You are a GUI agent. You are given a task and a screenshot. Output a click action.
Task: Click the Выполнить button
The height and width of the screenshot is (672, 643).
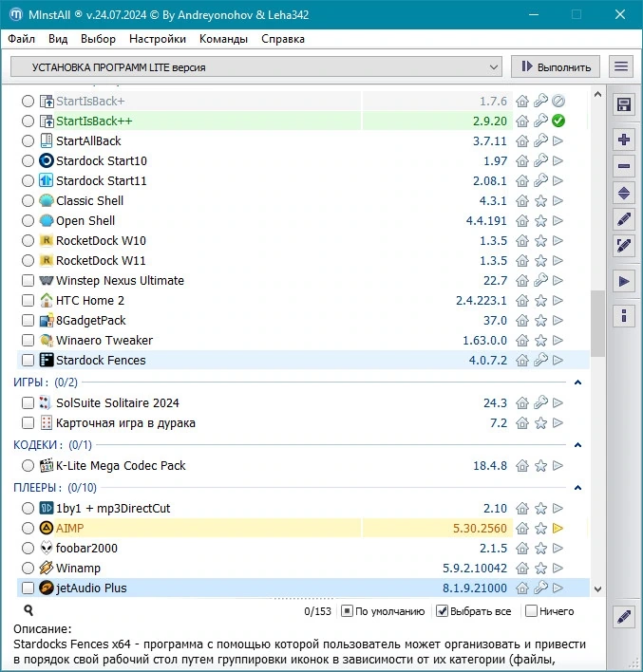click(556, 66)
